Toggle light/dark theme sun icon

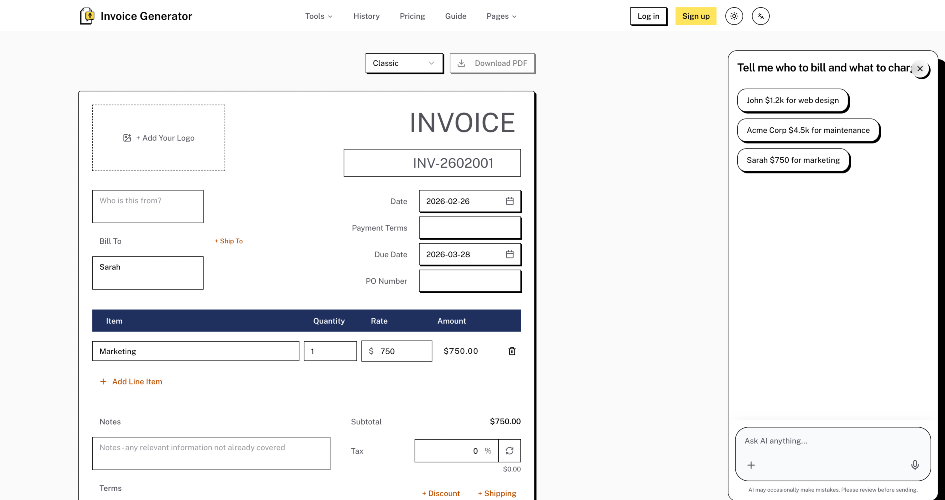click(x=734, y=16)
